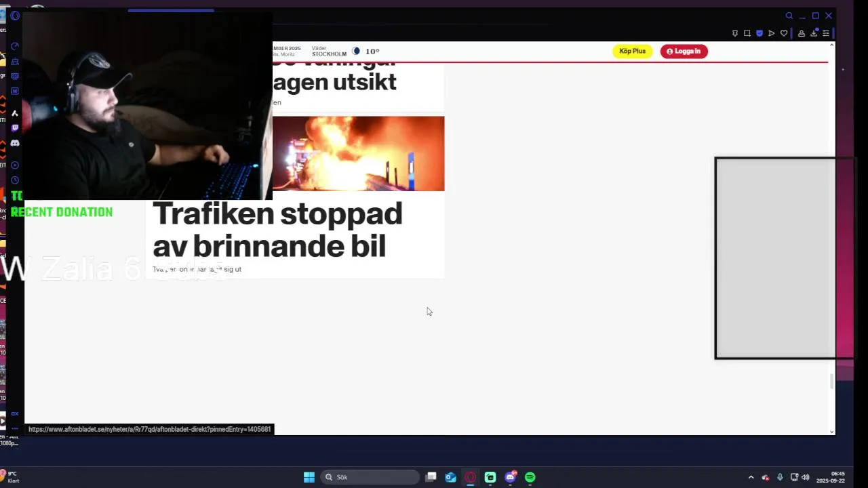Open the clock and date flyout
This screenshot has width=868, height=488.
point(832,477)
